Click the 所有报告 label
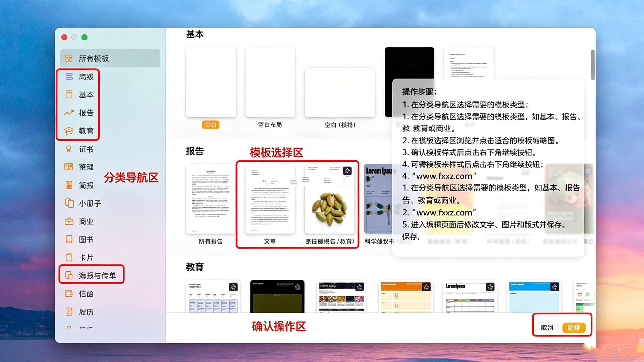The width and height of the screenshot is (644, 362). [211, 241]
